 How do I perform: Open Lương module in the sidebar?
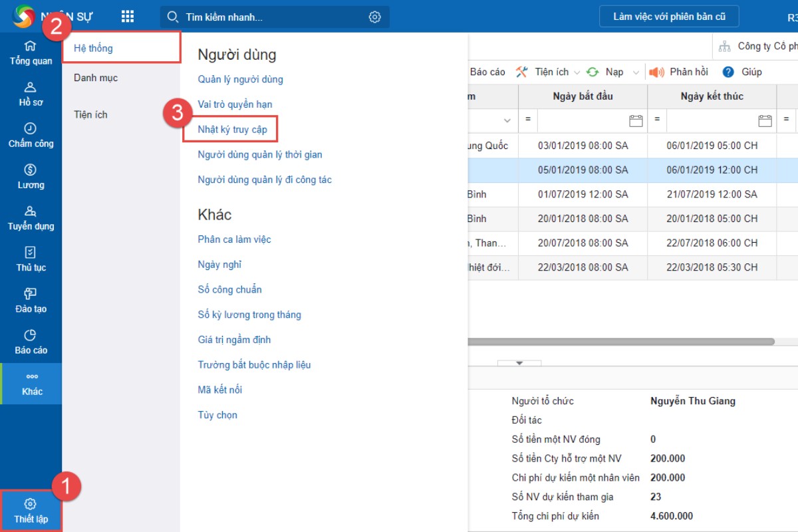pyautogui.click(x=31, y=177)
